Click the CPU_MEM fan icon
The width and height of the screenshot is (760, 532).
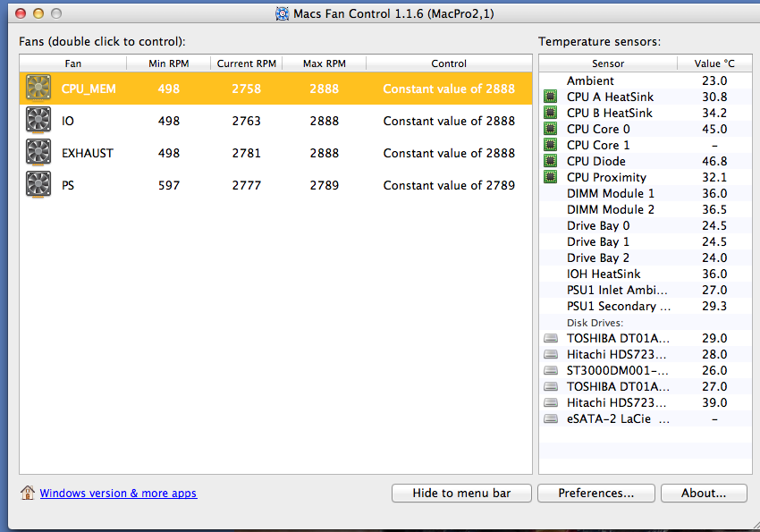click(x=38, y=88)
